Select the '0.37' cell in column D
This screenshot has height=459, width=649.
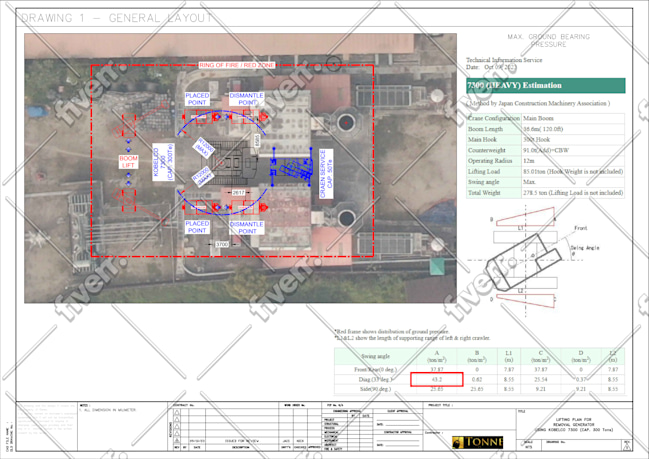coord(581,379)
